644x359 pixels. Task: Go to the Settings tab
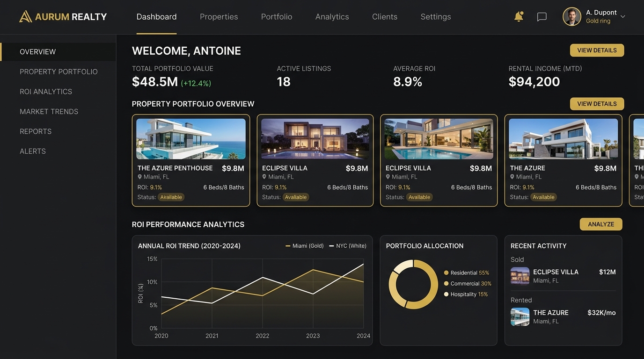436,17
